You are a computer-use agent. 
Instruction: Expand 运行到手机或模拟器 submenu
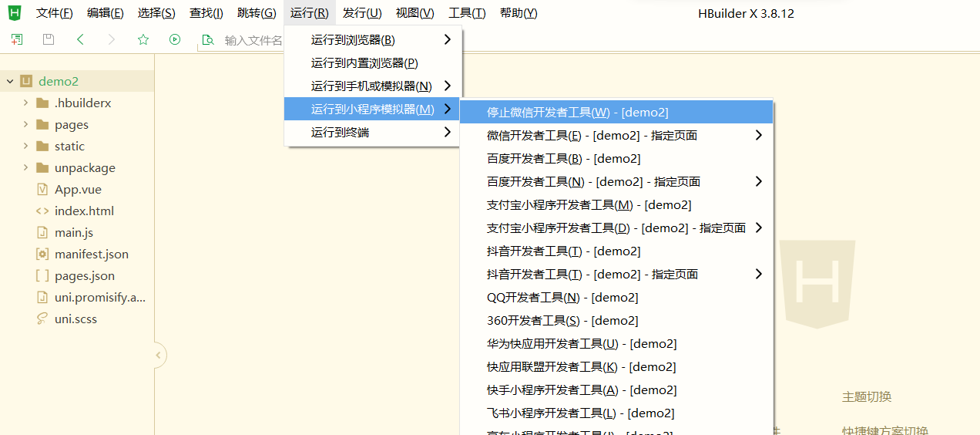pos(371,86)
